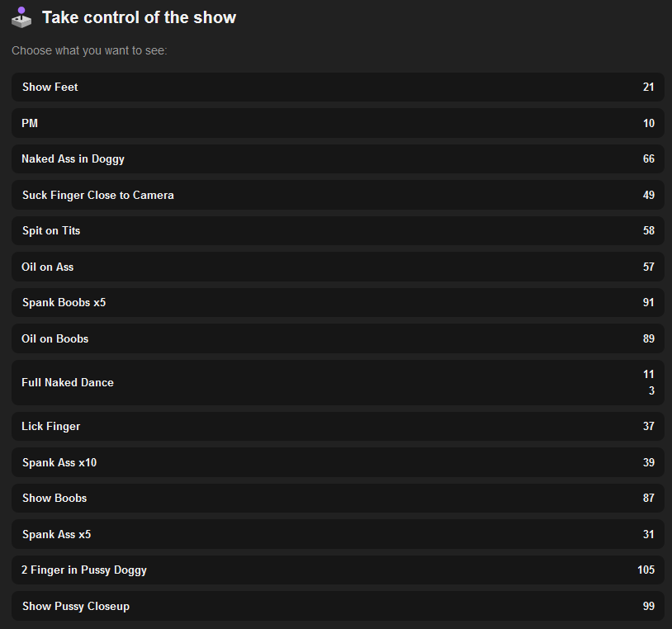672x629 pixels.
Task: Click the 10 price next to PM
Action: coord(648,123)
